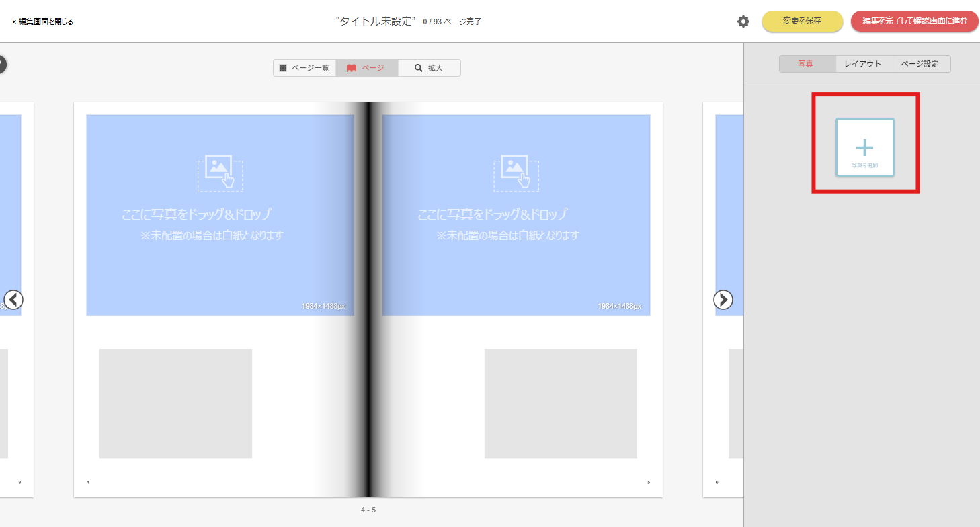Click the "タイトル未設定" title text

coord(376,21)
